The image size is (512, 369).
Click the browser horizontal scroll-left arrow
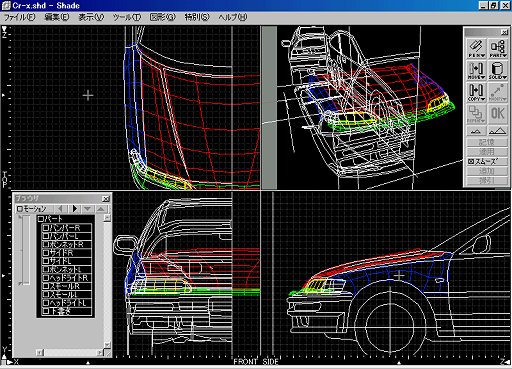click(40, 352)
